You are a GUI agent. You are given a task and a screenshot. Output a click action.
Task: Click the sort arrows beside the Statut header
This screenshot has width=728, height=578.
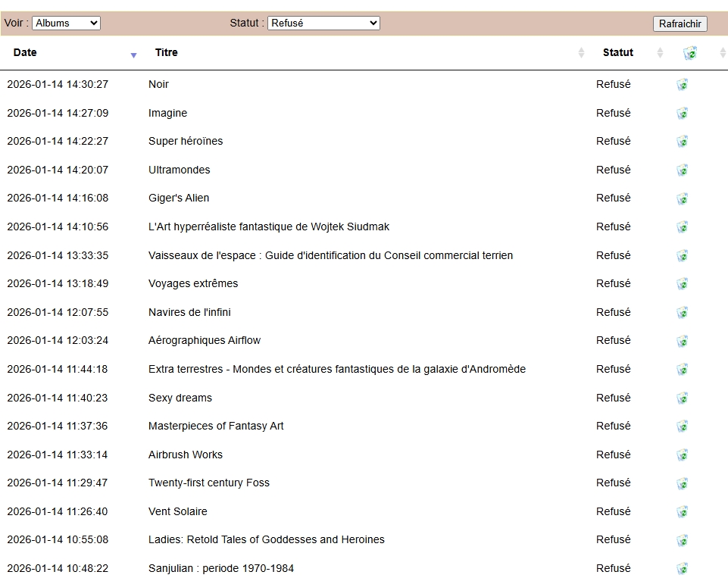click(660, 52)
